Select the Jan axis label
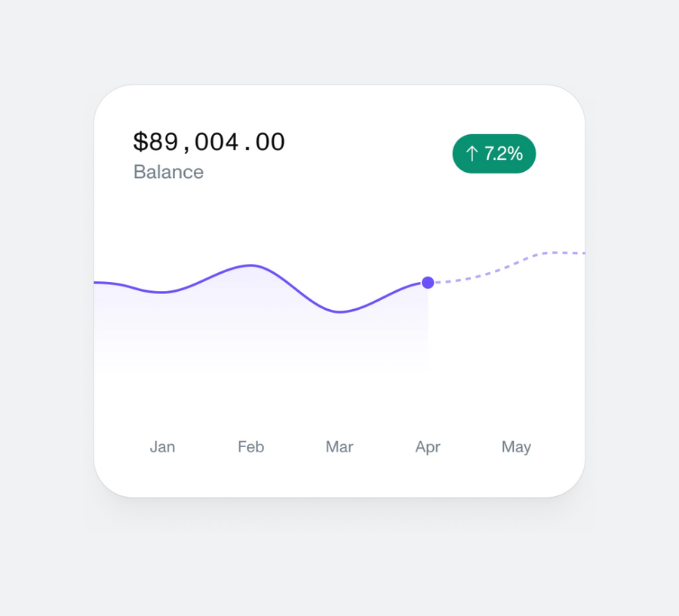Viewport: 679px width, 616px height. click(x=162, y=446)
